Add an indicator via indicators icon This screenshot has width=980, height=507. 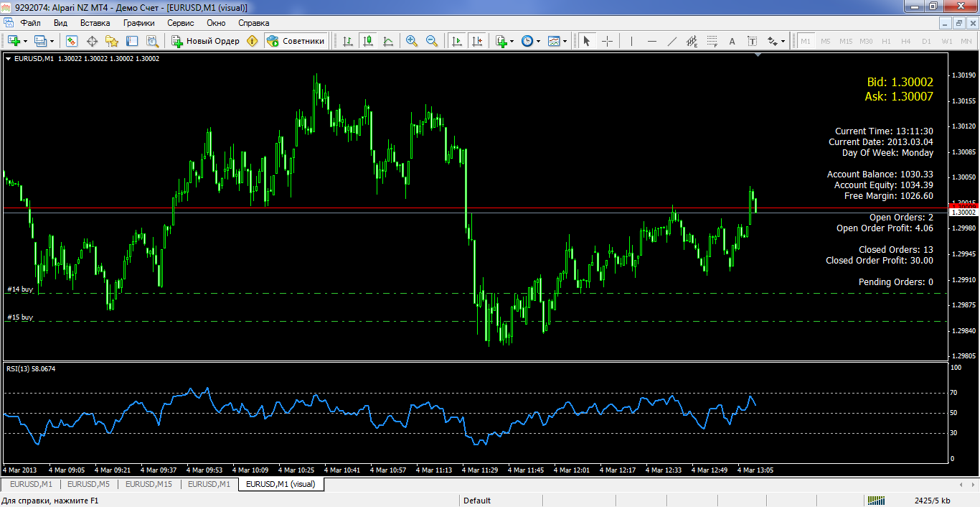coord(501,41)
